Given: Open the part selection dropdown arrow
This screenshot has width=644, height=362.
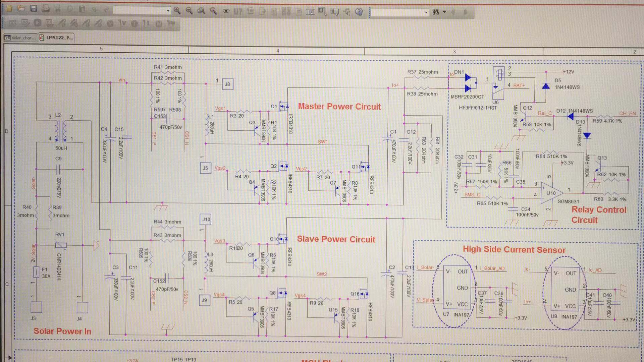Looking at the screenshot, I should 168,11.
